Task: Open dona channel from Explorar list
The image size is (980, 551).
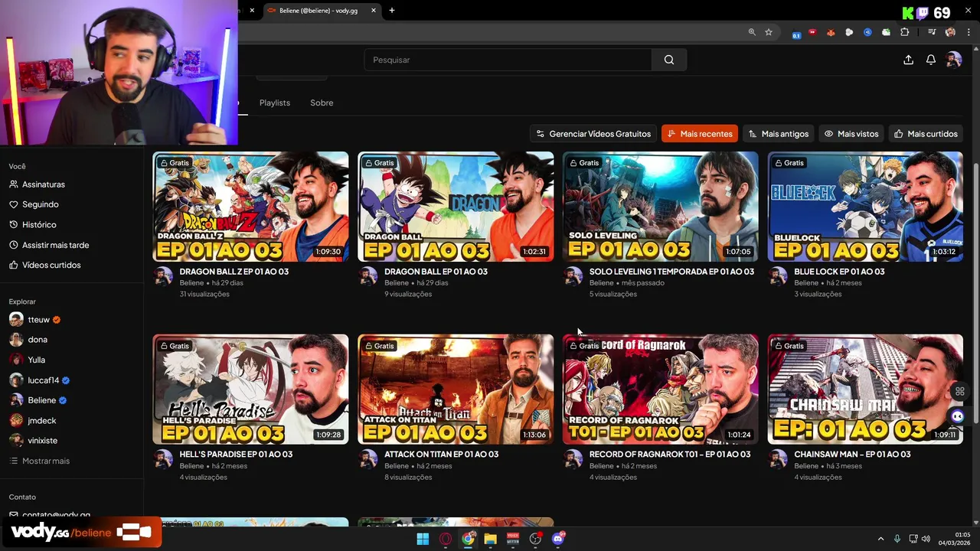Action: click(x=28, y=340)
